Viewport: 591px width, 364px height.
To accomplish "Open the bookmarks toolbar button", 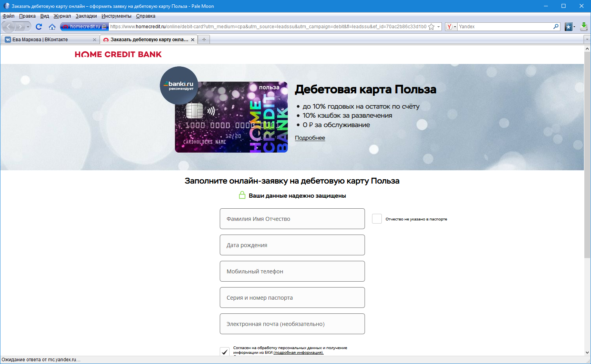I will (568, 27).
